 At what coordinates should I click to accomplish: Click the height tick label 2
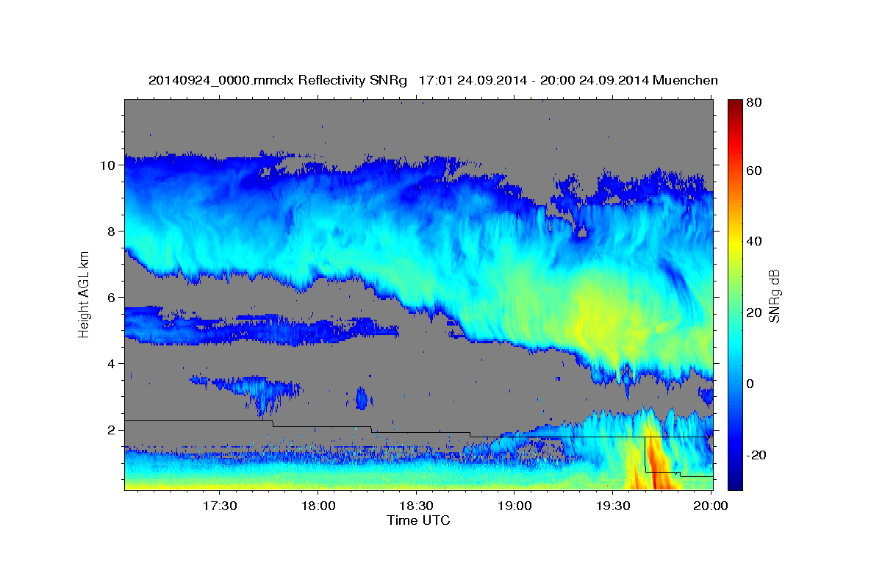[x=112, y=430]
